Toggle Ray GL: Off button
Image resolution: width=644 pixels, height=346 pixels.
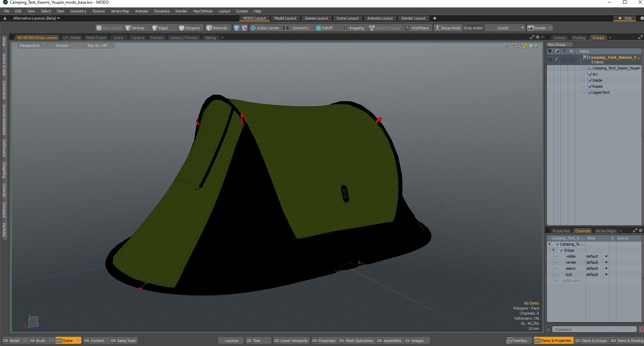97,46
